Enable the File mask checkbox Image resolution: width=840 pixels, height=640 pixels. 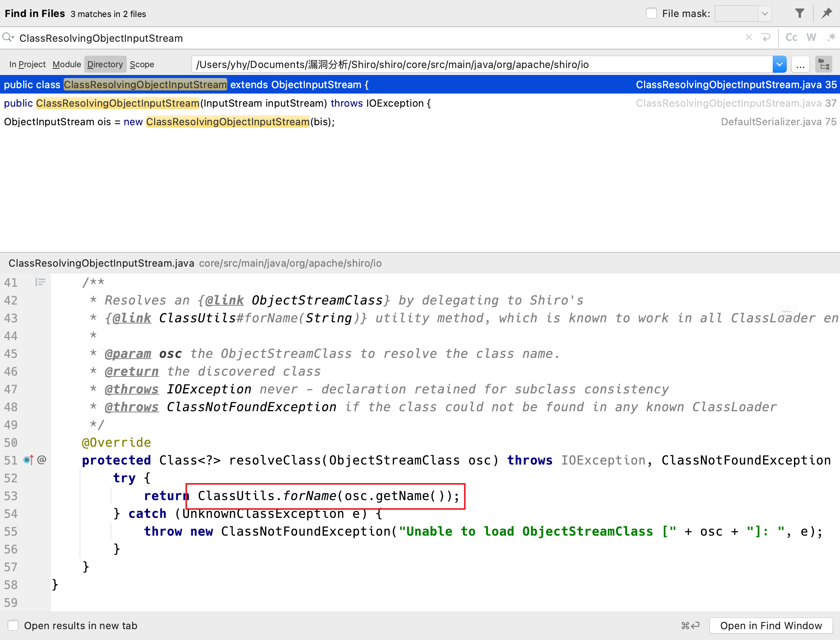[651, 14]
